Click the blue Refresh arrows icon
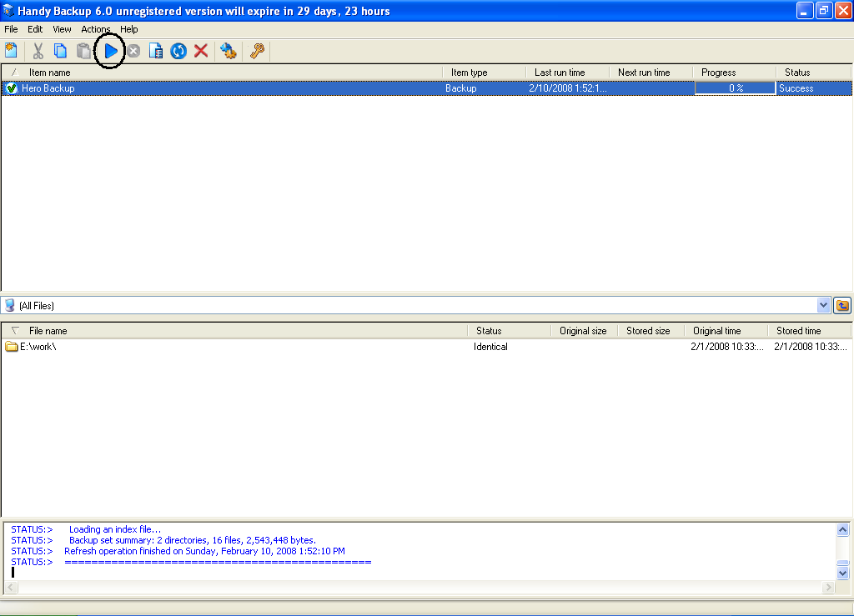The width and height of the screenshot is (854, 616). tap(178, 51)
